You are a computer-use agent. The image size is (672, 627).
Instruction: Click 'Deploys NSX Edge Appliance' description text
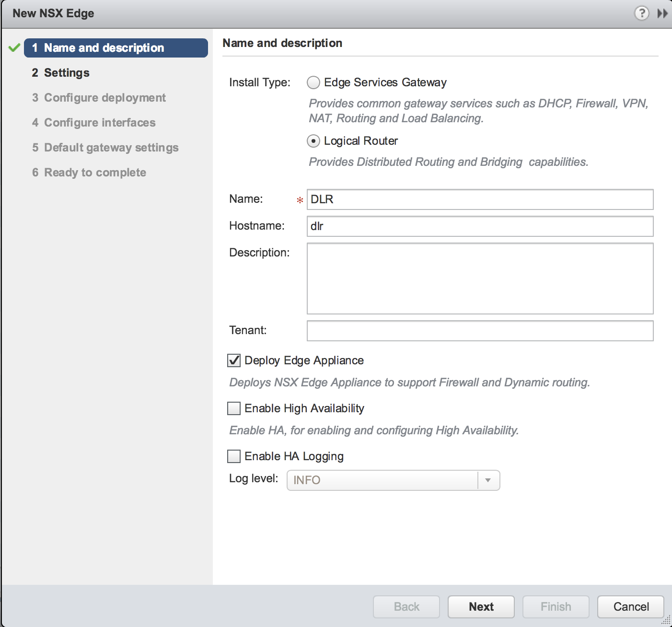410,383
